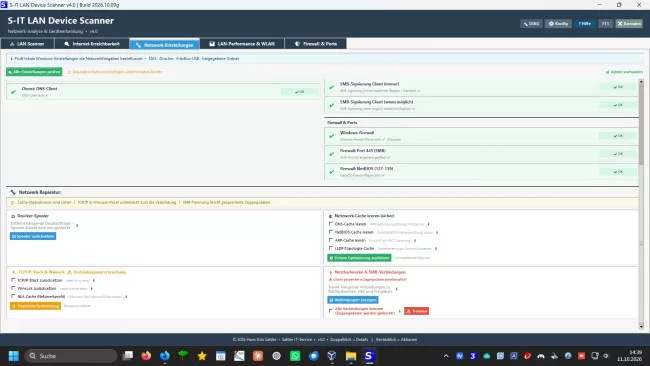The width and height of the screenshot is (650, 366).
Task: Click info icon in Drucker-Spooler description
Action: pyautogui.click(x=77, y=225)
